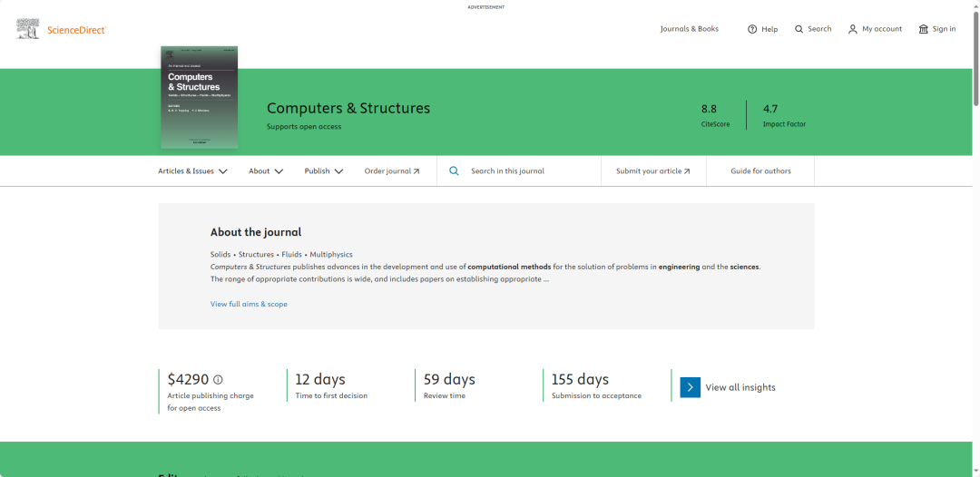
Task: Click the magnifier icon beside Search in header
Action: pos(799,29)
